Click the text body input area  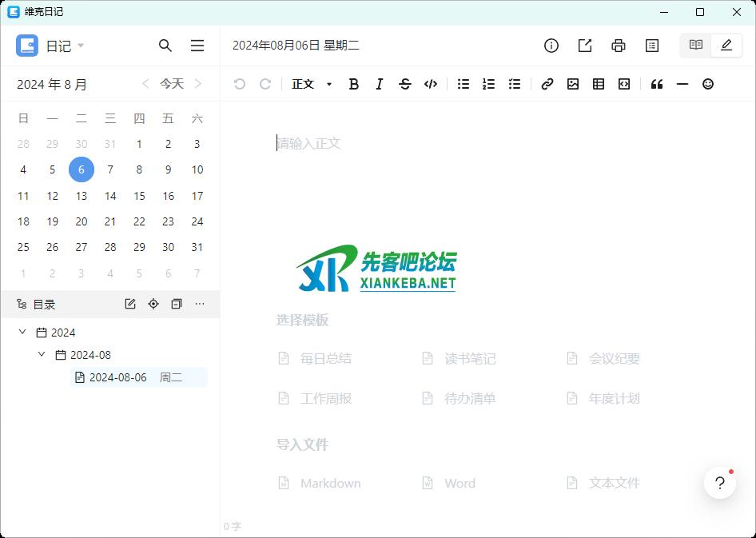pyautogui.click(x=479, y=144)
